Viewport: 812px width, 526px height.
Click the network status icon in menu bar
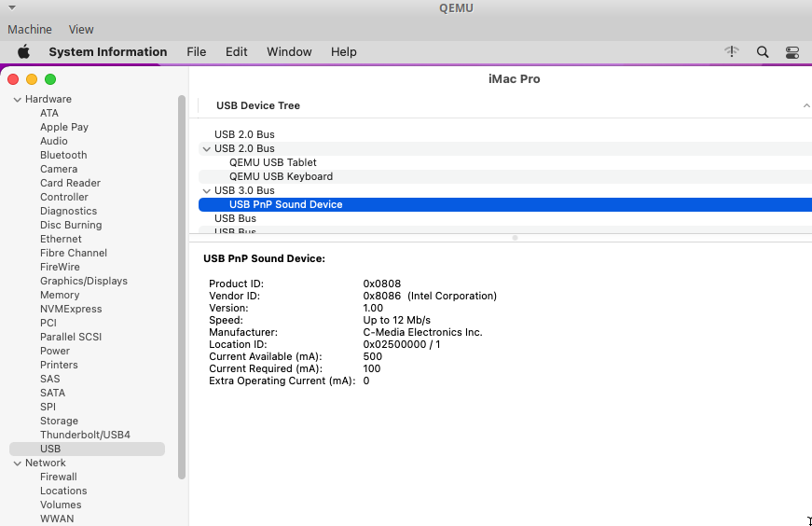tap(732, 52)
